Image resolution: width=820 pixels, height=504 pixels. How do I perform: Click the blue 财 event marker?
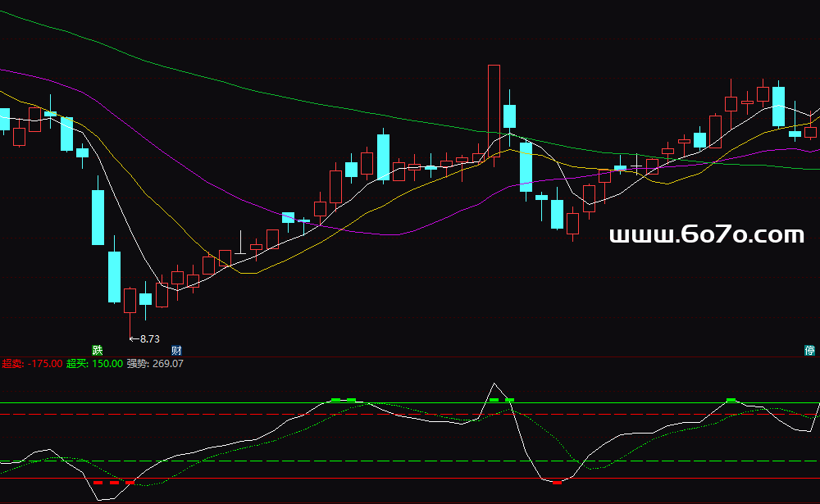(x=176, y=350)
